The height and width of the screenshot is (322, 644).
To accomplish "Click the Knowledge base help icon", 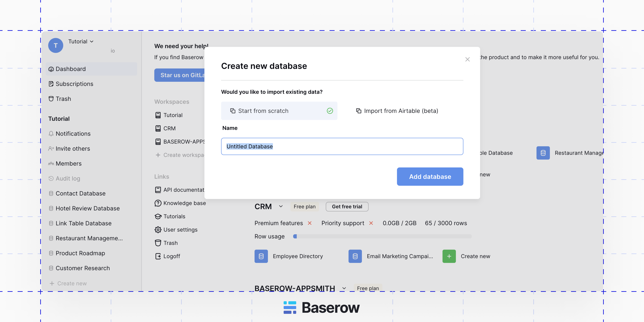I will (x=158, y=203).
